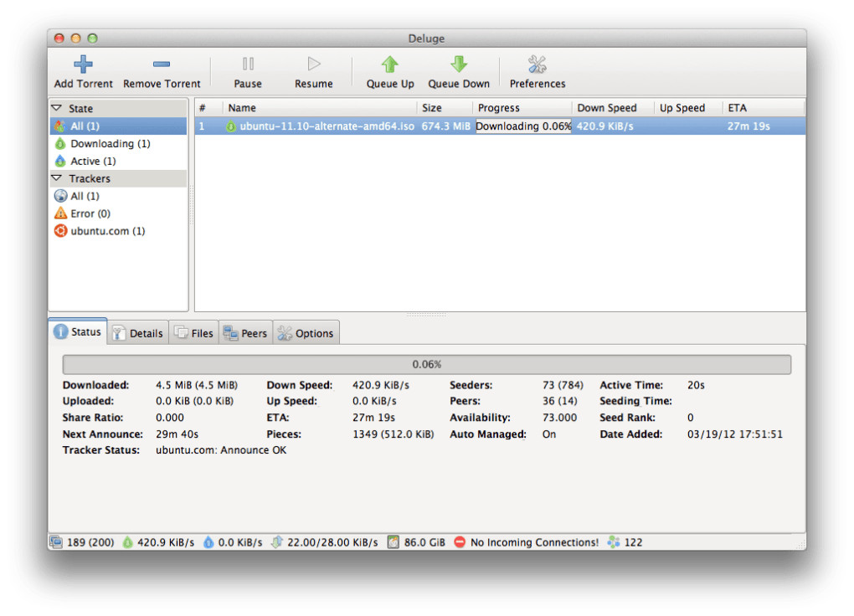Sort torrents by Size column header
854x616 pixels.
click(445, 107)
